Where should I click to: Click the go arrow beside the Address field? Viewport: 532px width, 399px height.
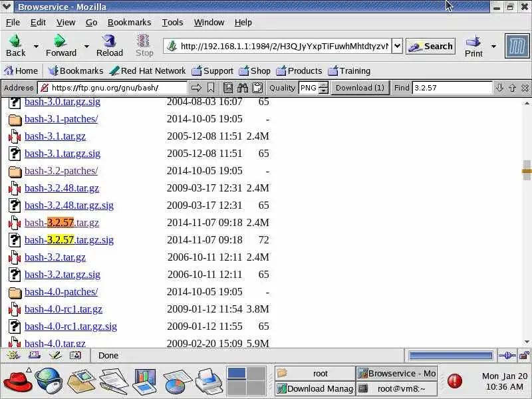196,88
